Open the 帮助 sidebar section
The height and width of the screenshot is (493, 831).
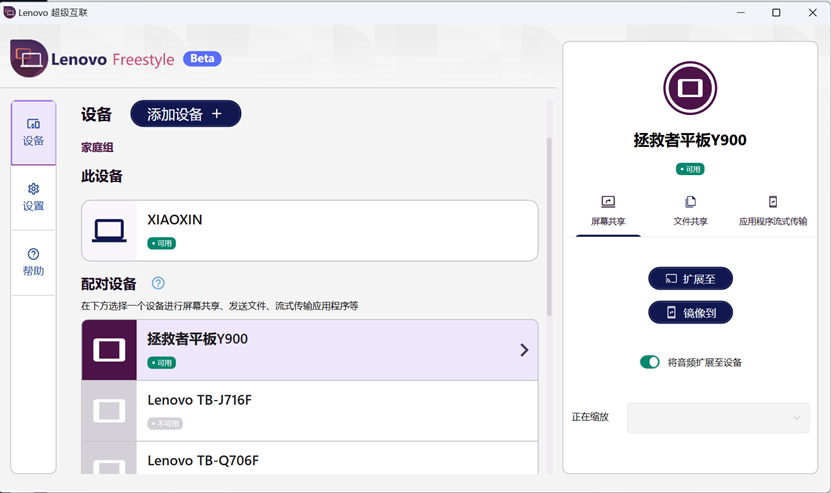[x=33, y=262]
